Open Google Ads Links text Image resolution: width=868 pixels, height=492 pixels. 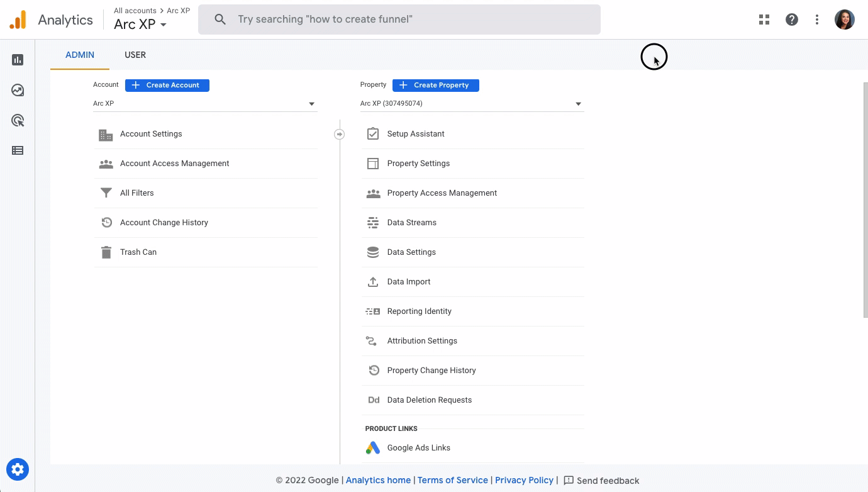(x=419, y=448)
